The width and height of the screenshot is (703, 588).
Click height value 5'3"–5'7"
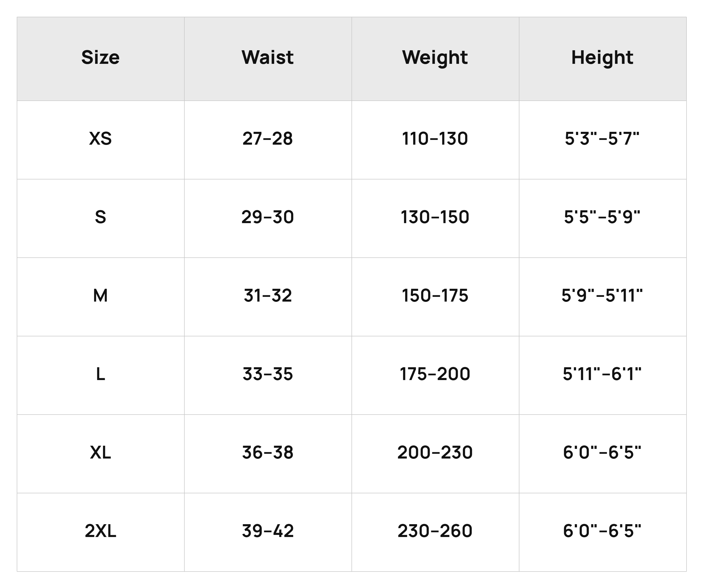(x=602, y=139)
